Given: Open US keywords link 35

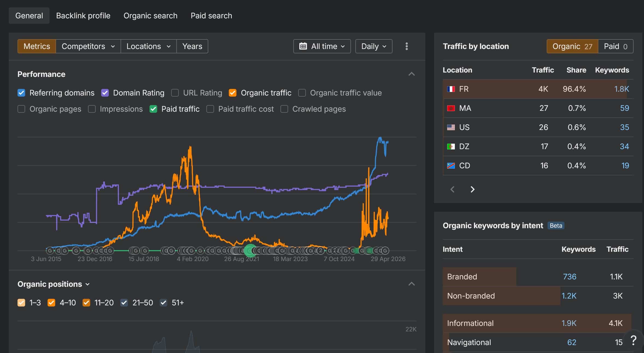Looking at the screenshot, I should [625, 128].
